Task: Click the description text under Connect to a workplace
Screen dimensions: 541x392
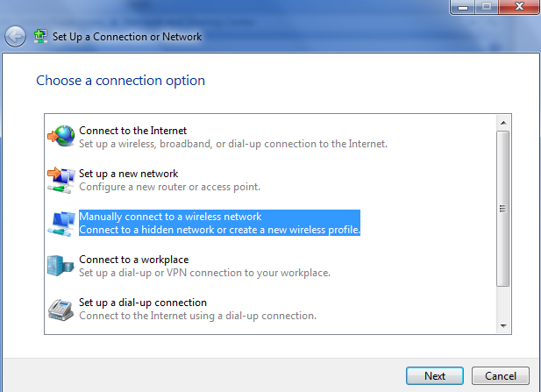Action: click(x=204, y=273)
